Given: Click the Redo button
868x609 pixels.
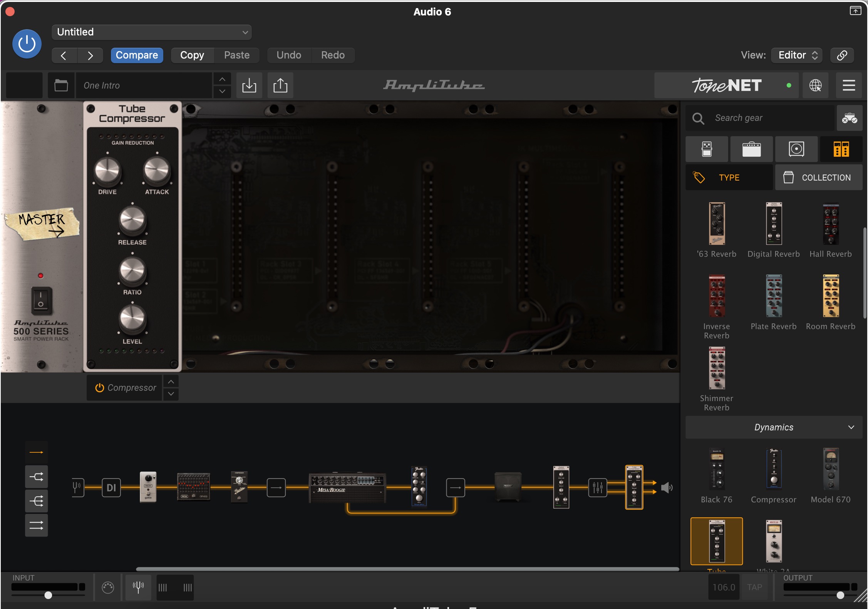Looking at the screenshot, I should 333,55.
